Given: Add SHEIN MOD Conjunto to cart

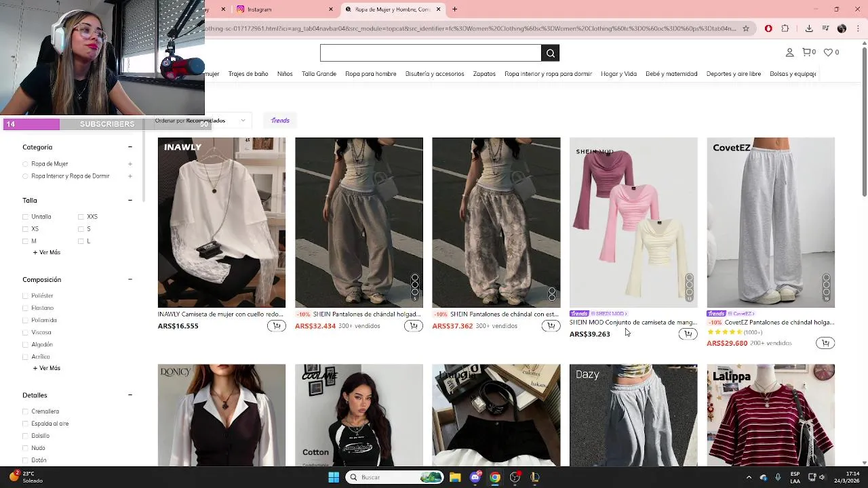Looking at the screenshot, I should tap(688, 333).
